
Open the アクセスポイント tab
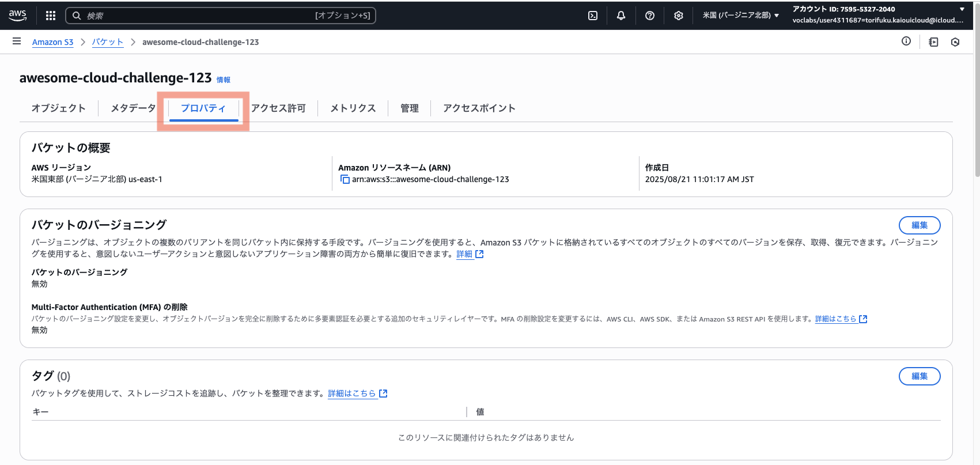[x=479, y=108]
